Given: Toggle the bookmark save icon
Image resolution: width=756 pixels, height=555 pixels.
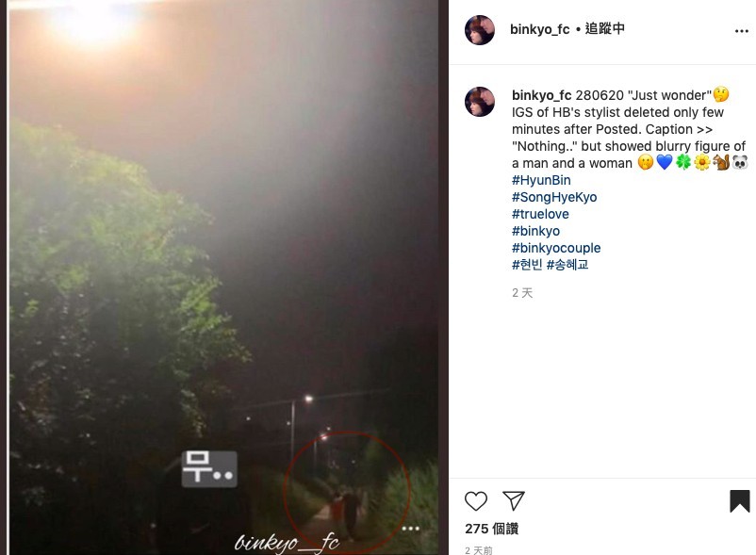Looking at the screenshot, I should (x=740, y=501).
